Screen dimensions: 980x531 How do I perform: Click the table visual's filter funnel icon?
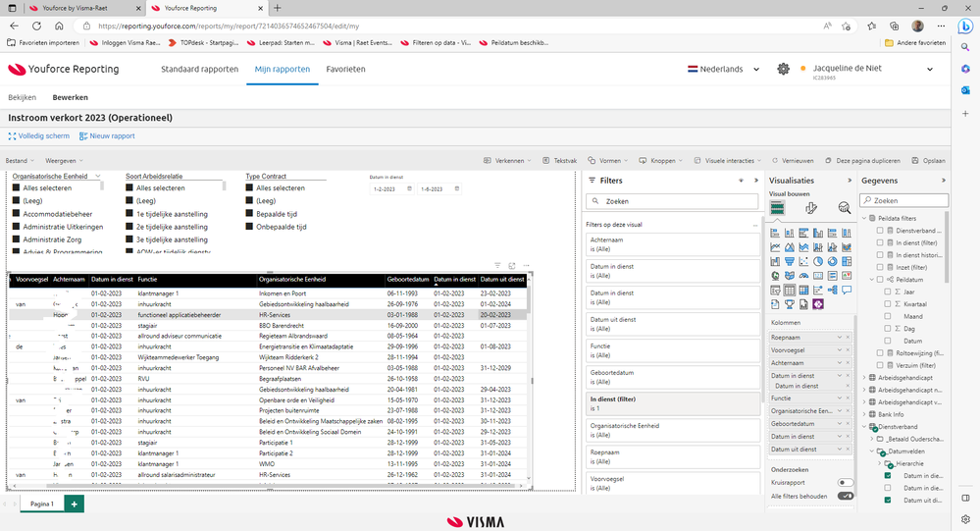coord(497,266)
